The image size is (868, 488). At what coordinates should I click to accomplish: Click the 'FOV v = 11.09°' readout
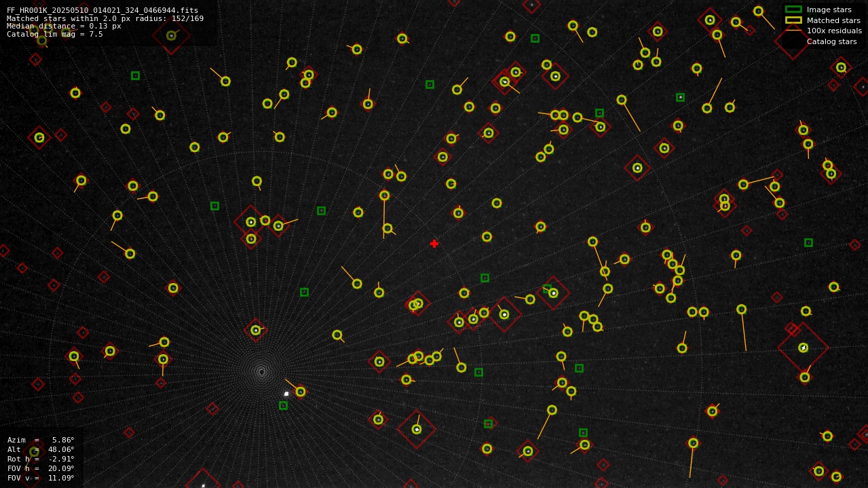pos(41,478)
